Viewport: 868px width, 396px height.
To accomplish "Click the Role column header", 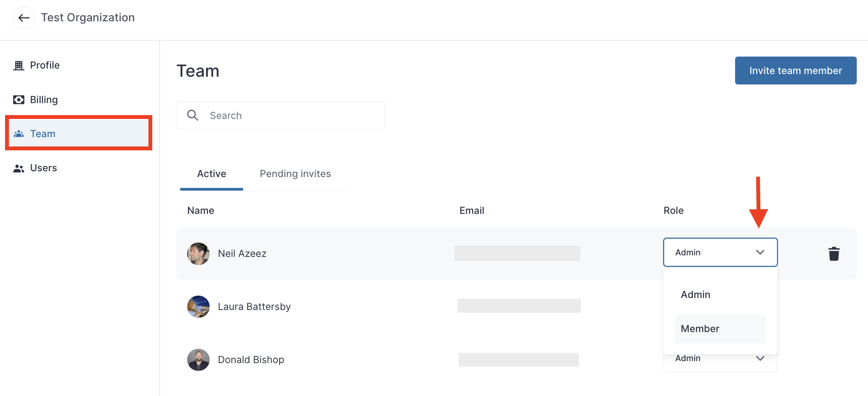I will click(x=673, y=210).
